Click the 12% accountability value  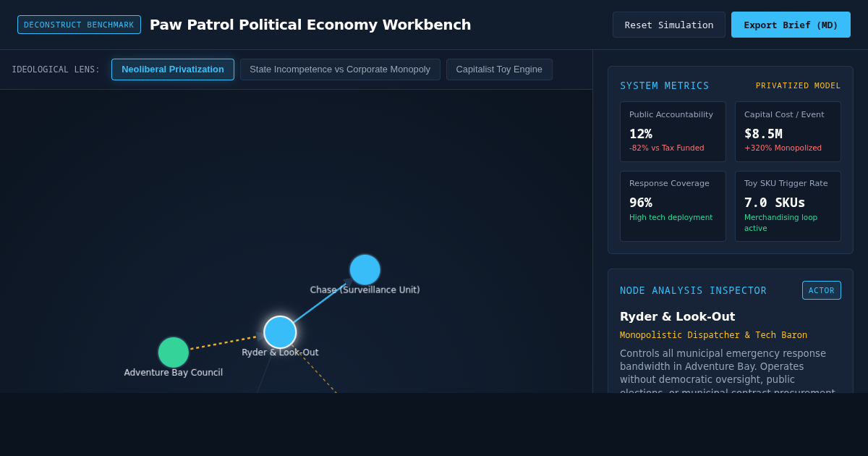pos(641,134)
